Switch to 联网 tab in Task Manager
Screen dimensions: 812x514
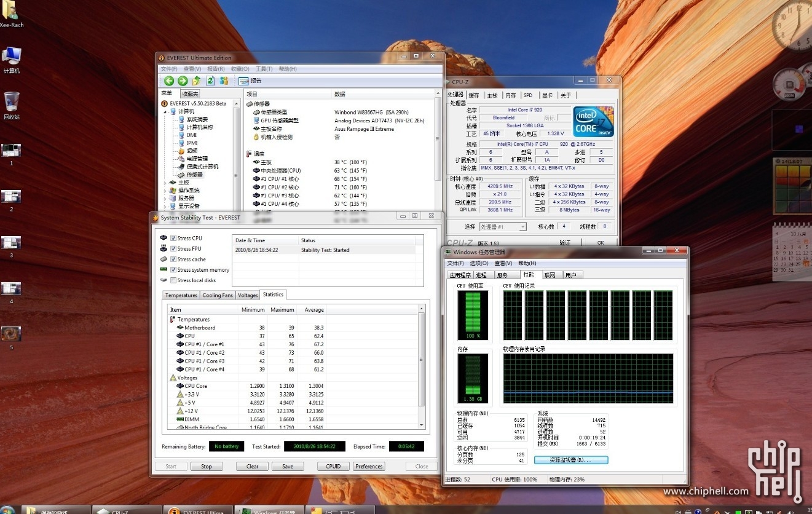pos(550,275)
